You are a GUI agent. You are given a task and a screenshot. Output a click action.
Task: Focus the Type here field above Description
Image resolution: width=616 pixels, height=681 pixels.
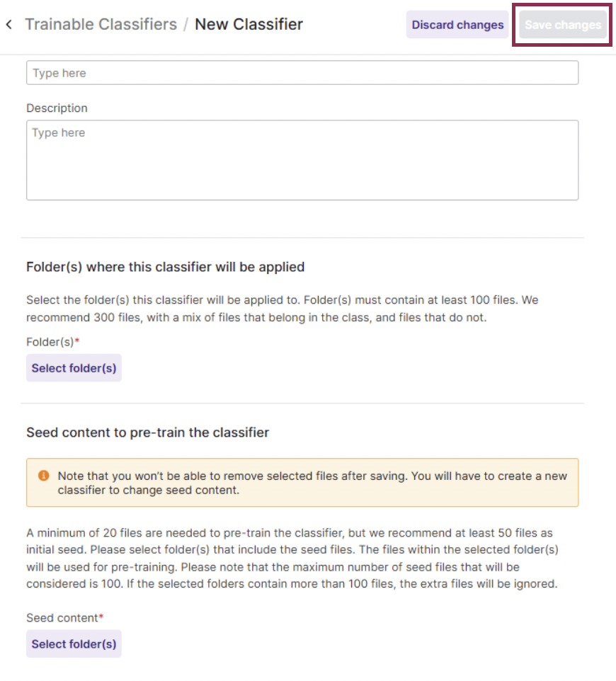tap(302, 72)
